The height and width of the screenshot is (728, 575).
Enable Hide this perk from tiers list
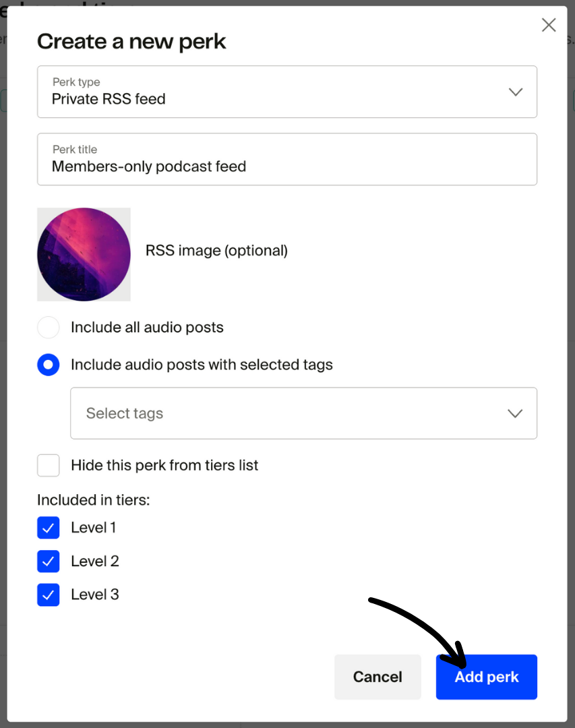point(48,465)
